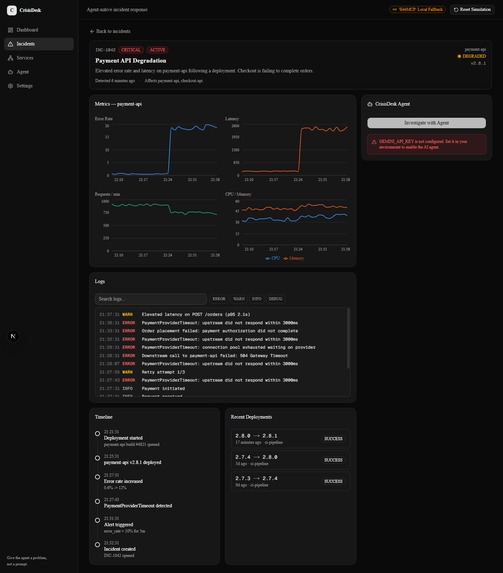Click the WebMCP connection icon in the top badge
Image resolution: width=503 pixels, height=573 pixels.
(394, 10)
